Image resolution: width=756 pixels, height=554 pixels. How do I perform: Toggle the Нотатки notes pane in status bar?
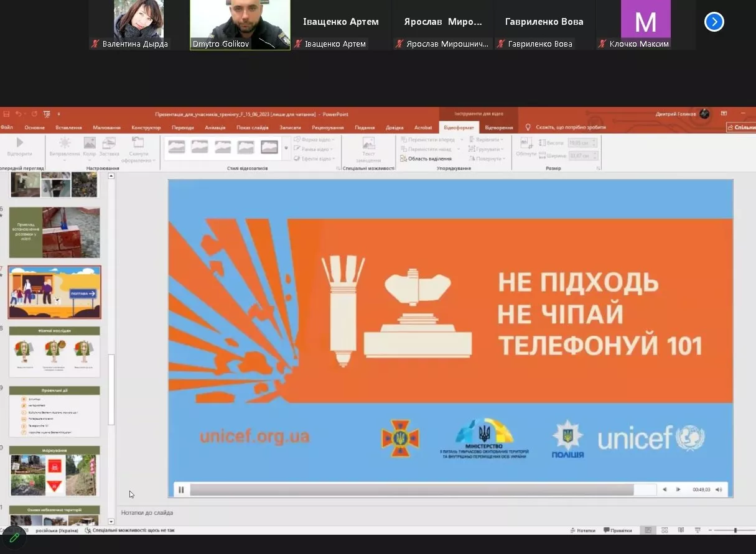pos(582,530)
